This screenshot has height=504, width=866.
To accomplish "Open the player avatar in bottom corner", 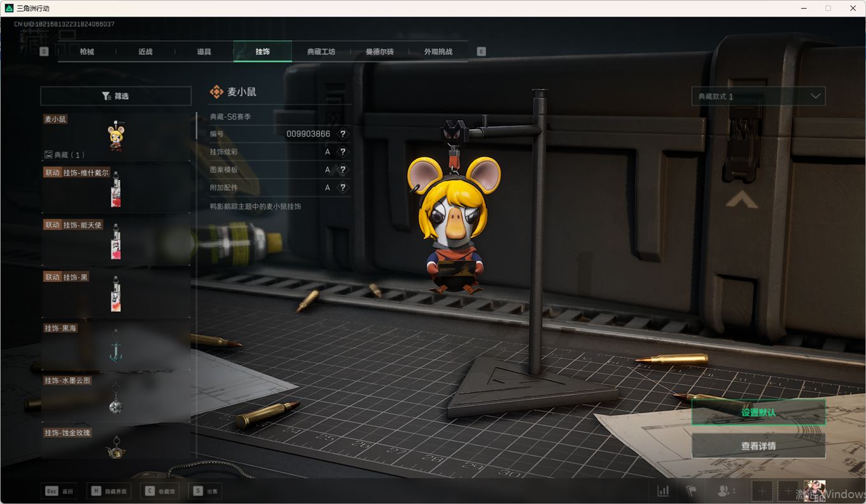I will click(x=814, y=491).
